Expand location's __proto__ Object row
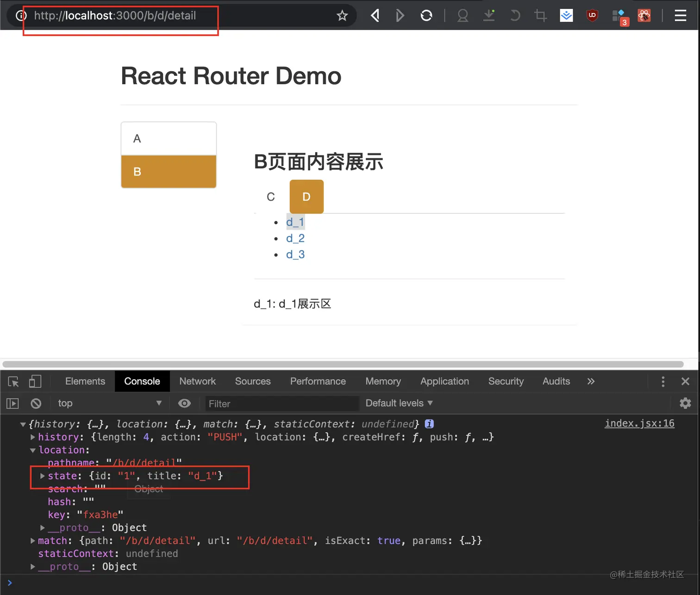The height and width of the screenshot is (595, 700). 42,528
